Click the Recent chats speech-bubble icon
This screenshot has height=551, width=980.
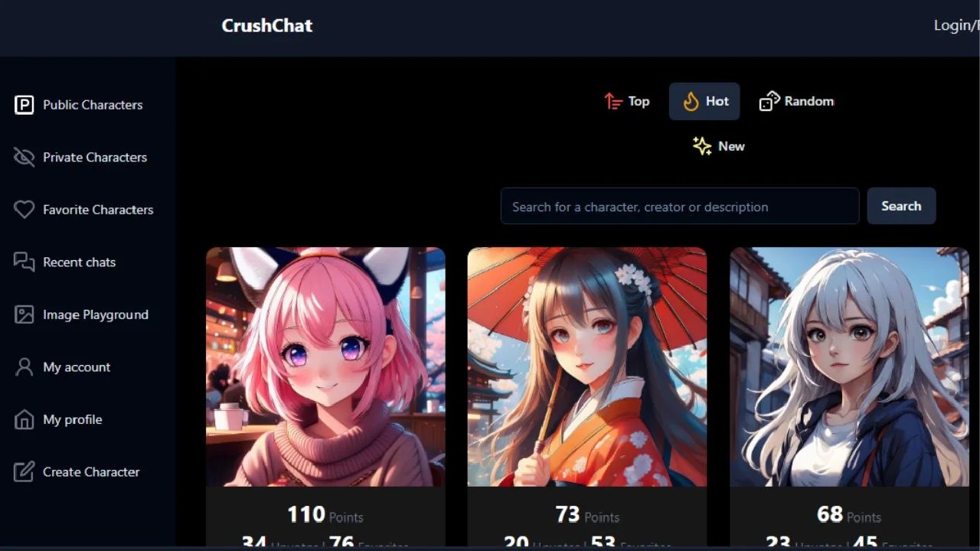pyautogui.click(x=24, y=262)
